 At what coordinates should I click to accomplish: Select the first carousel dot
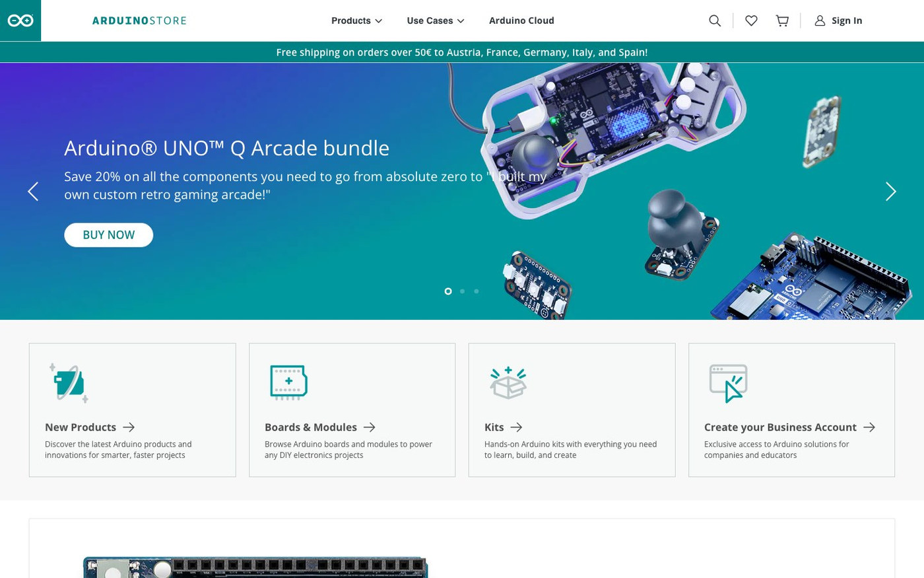pyautogui.click(x=448, y=291)
